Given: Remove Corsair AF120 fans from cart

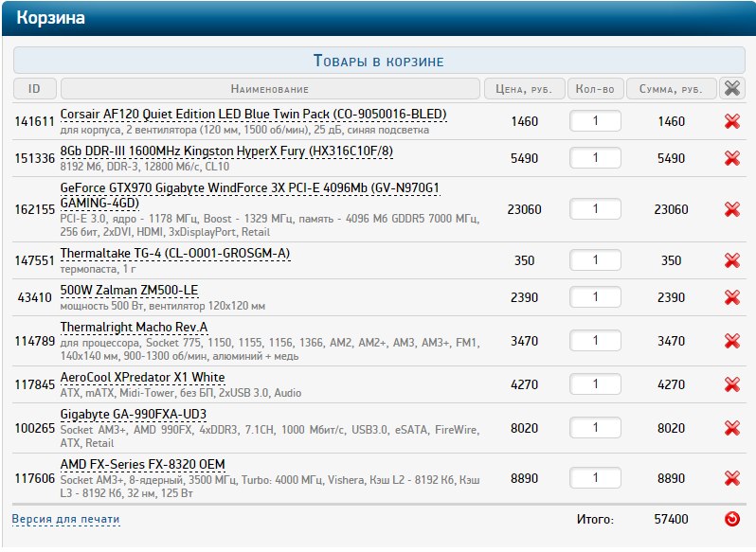Looking at the screenshot, I should coord(732,121).
